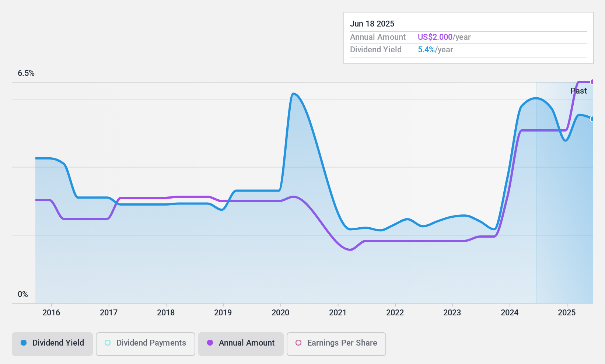Click the 2016 x-axis label
The image size is (605, 364).
coord(51,313)
